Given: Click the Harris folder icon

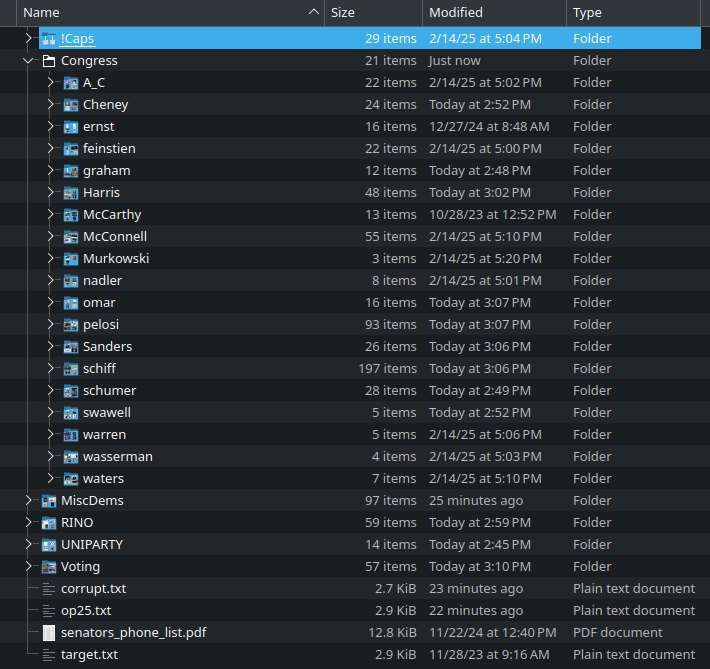Looking at the screenshot, I should (71, 193).
